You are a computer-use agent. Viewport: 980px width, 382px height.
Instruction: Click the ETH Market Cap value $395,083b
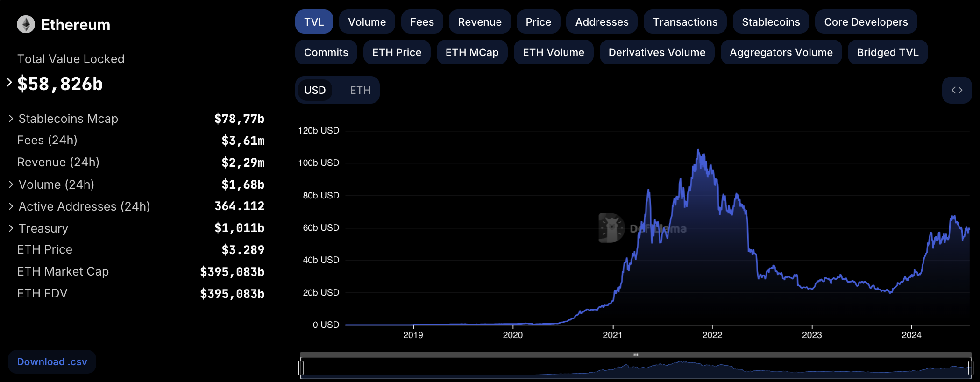[x=232, y=272]
